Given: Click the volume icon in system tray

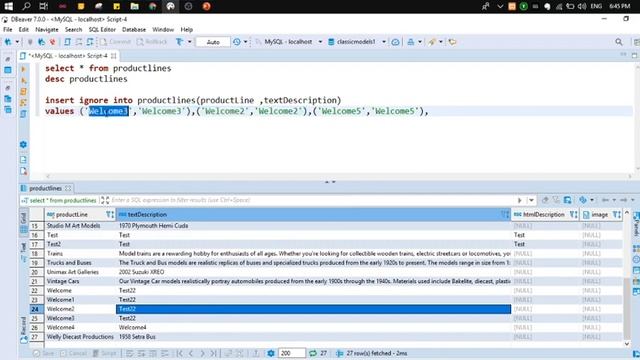Looking at the screenshot, I should [582, 6].
